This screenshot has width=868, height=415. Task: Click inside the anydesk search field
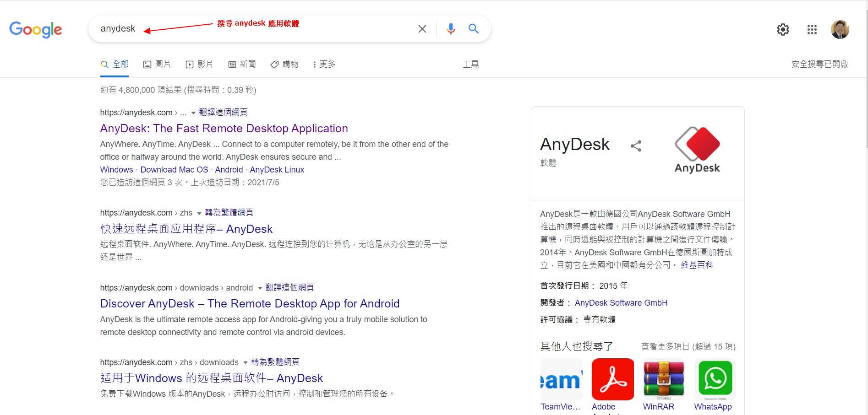[x=252, y=29]
